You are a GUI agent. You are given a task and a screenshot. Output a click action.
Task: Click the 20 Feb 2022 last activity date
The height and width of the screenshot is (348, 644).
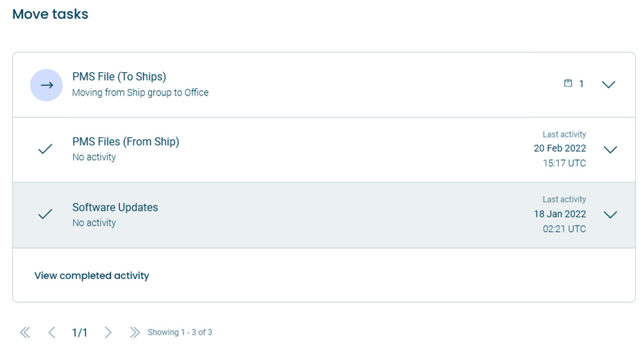pos(560,148)
